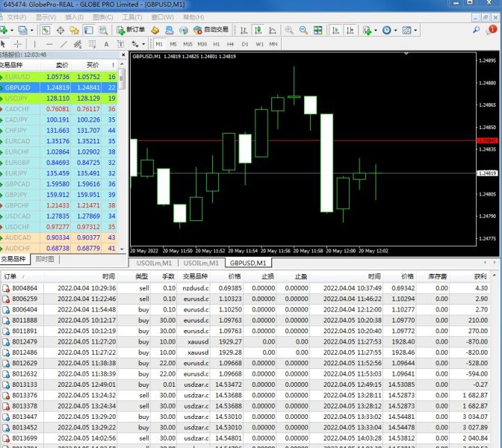
Task: Select the crosshair tool
Action: click(17, 44)
